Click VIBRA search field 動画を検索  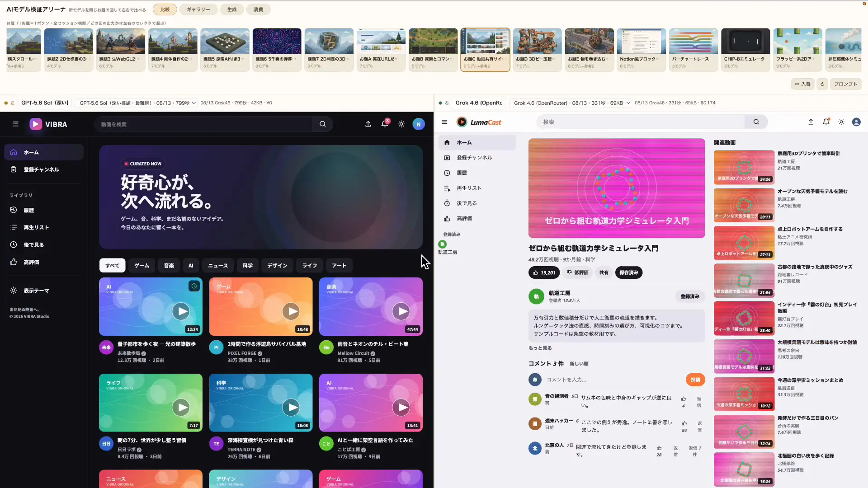pos(203,124)
